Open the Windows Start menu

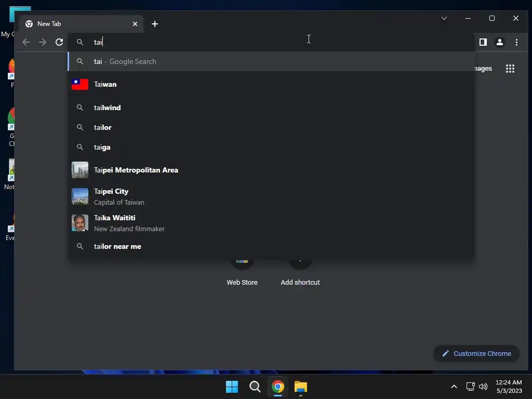point(232,387)
